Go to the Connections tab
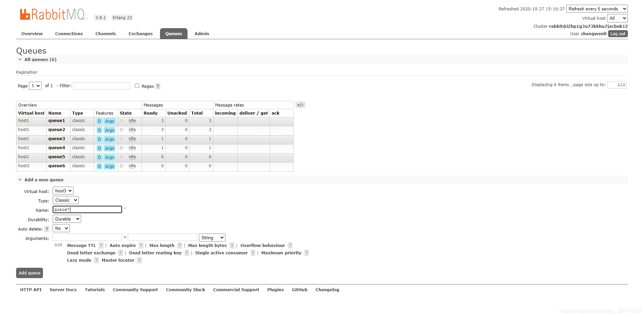 69,34
